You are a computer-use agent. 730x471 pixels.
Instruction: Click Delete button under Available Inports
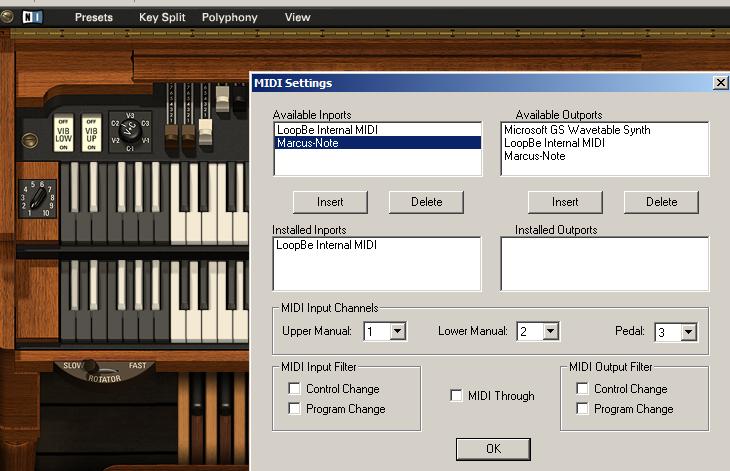[x=426, y=202]
